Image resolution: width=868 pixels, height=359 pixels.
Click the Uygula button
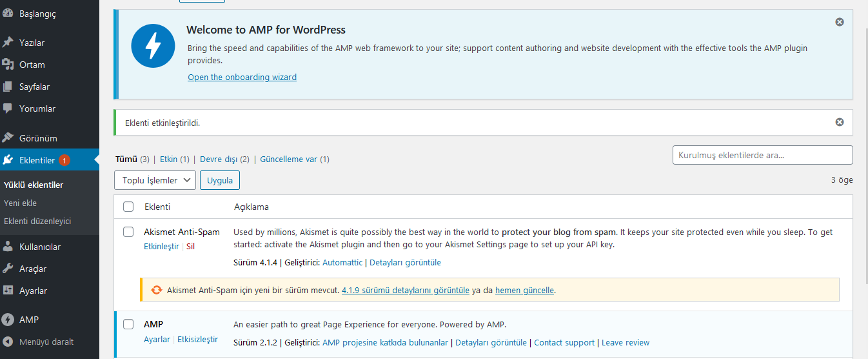220,180
